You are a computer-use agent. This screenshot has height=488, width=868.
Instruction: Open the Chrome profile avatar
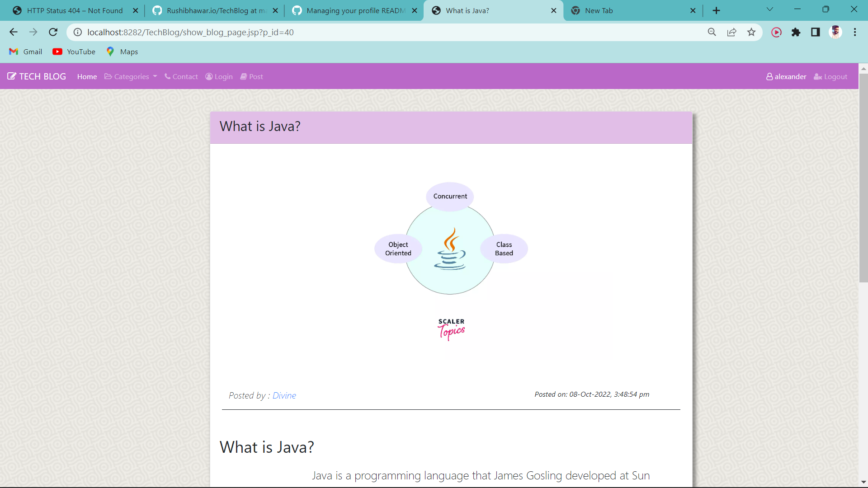(836, 32)
